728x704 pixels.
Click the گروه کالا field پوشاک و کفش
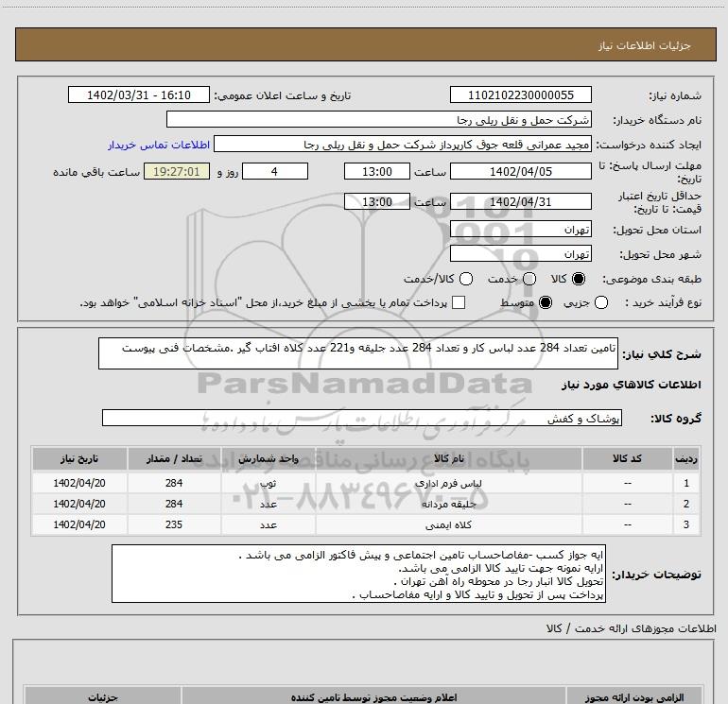[x=362, y=418]
